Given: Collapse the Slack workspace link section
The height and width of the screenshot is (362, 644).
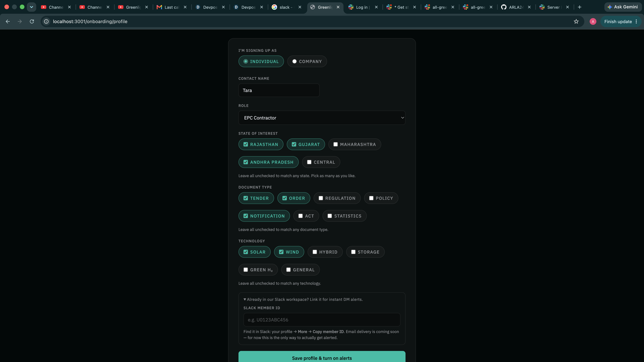Looking at the screenshot, I should pos(303,299).
